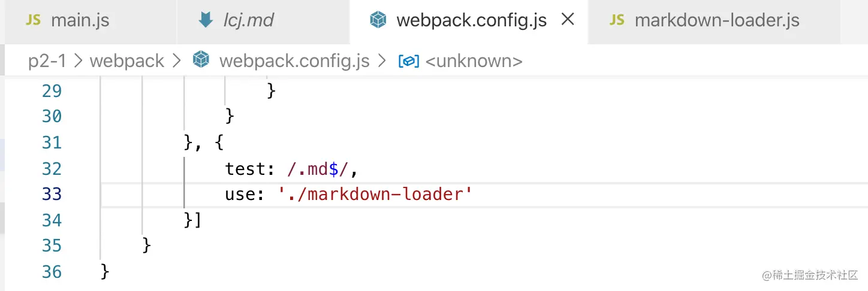The image size is (868, 291).
Task: Open the webpack folder breadcrumb
Action: (x=126, y=60)
